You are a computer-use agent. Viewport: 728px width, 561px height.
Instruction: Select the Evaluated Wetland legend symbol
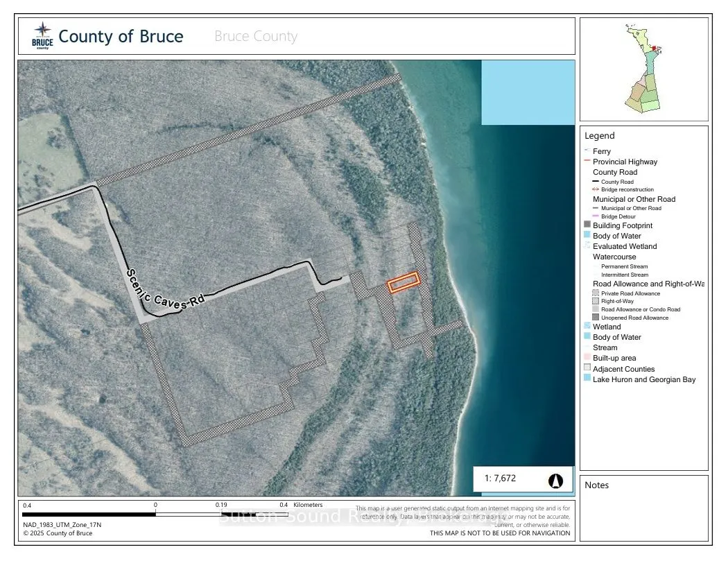(586, 245)
